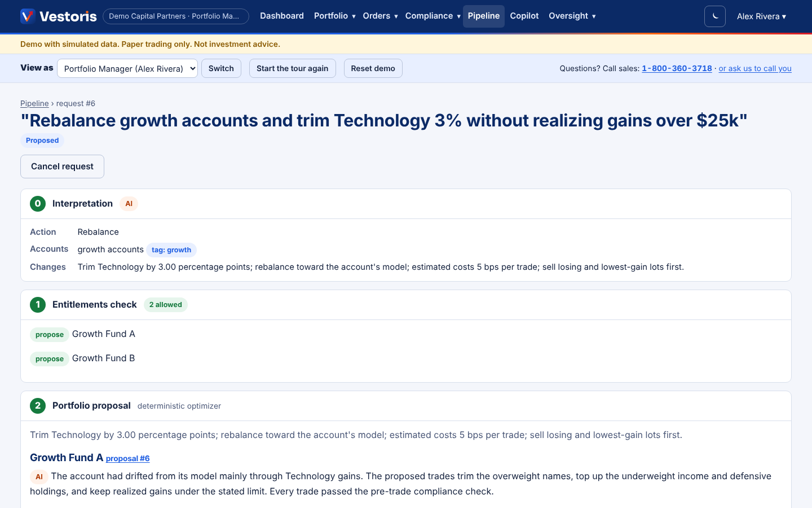
Task: Click the step 0 Interpretation circle icon
Action: [38, 204]
